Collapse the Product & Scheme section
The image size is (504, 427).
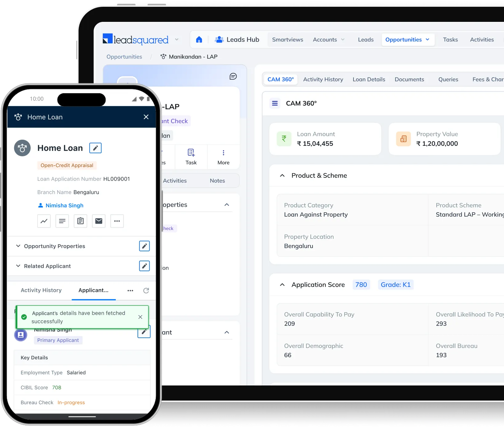(282, 175)
